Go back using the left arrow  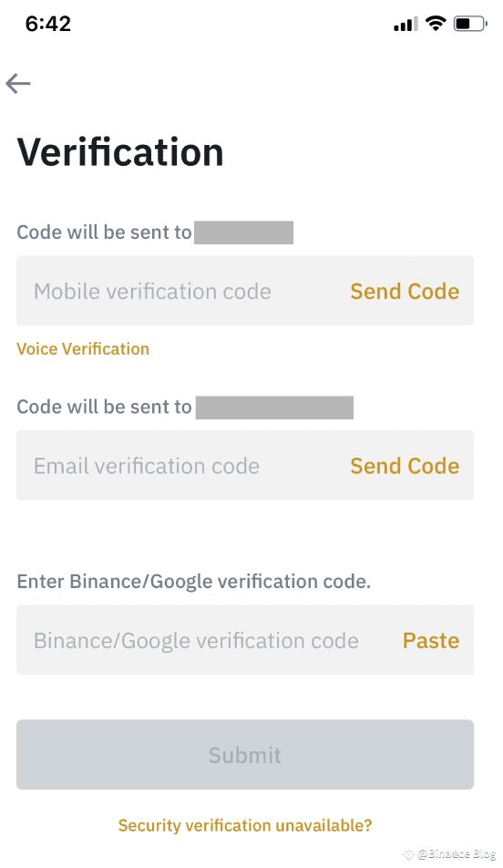[x=18, y=84]
